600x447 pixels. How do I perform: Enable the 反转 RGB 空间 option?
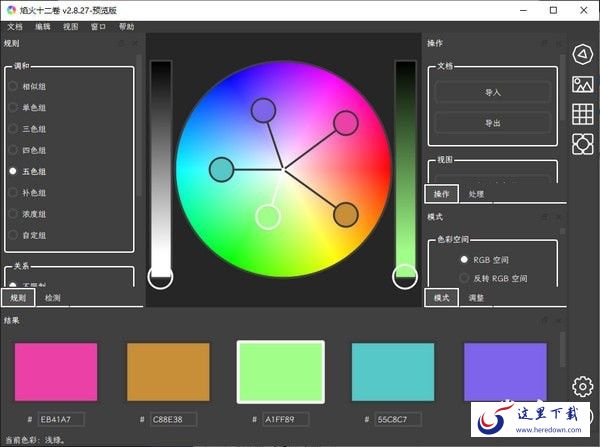click(464, 278)
